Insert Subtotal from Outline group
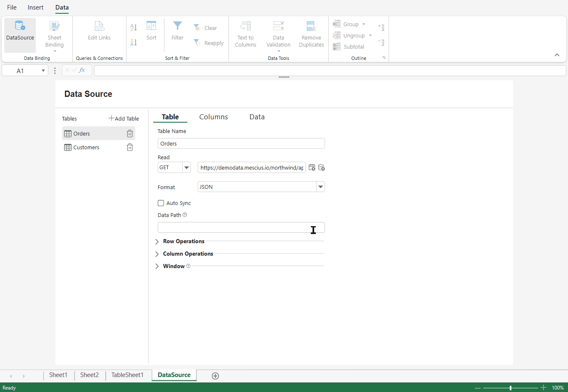568x392 pixels. tap(349, 47)
